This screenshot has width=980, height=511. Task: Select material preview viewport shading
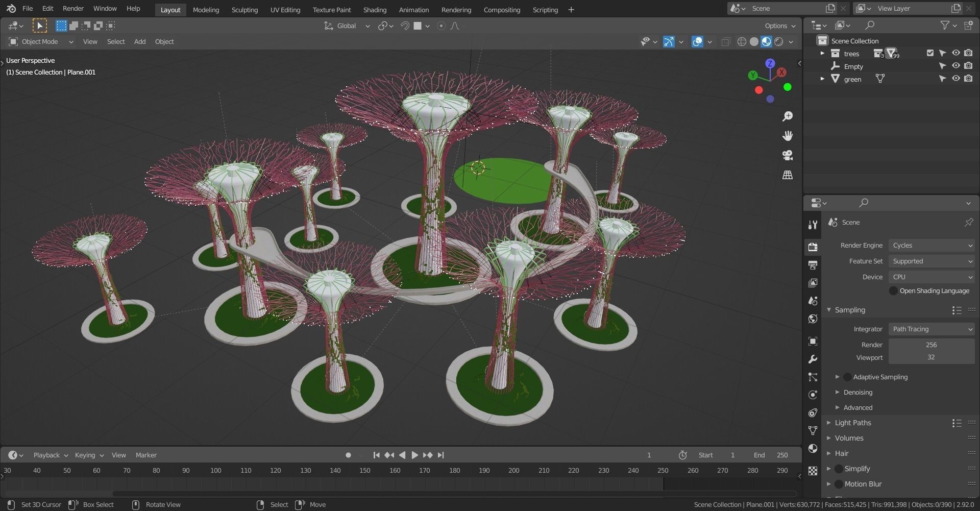[766, 42]
